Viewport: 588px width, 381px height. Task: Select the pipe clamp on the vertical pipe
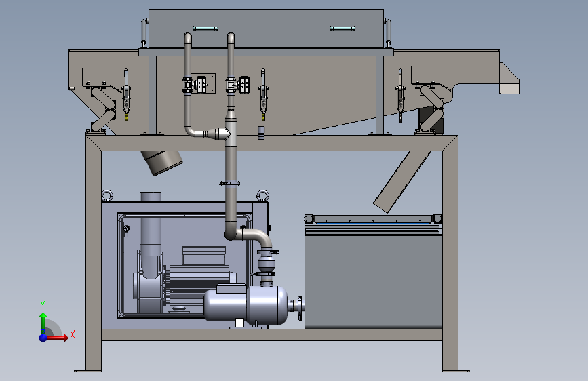(x=230, y=183)
